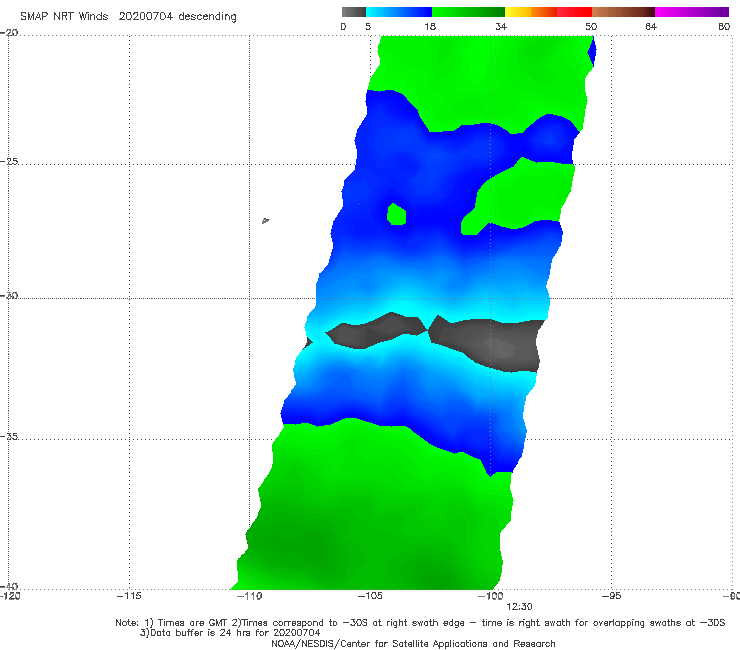Image resolution: width=740 pixels, height=650 pixels.
Task: Click the green segment of the color bar
Action: click(468, 12)
